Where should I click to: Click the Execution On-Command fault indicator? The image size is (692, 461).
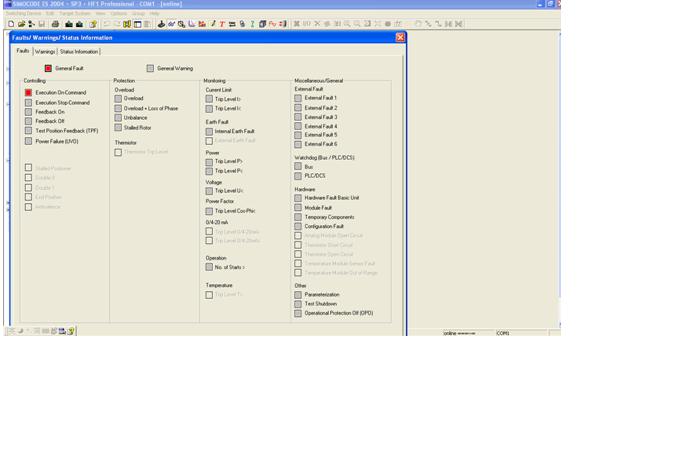[x=28, y=93]
